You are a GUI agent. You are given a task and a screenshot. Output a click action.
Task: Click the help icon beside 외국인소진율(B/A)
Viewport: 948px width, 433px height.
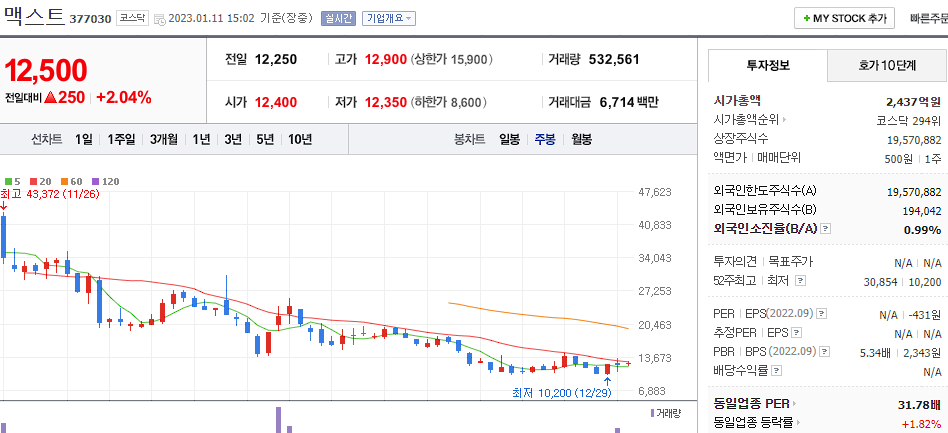click(x=826, y=229)
